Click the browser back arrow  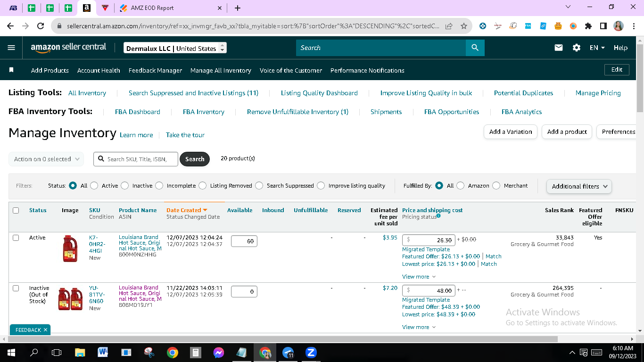point(10,26)
